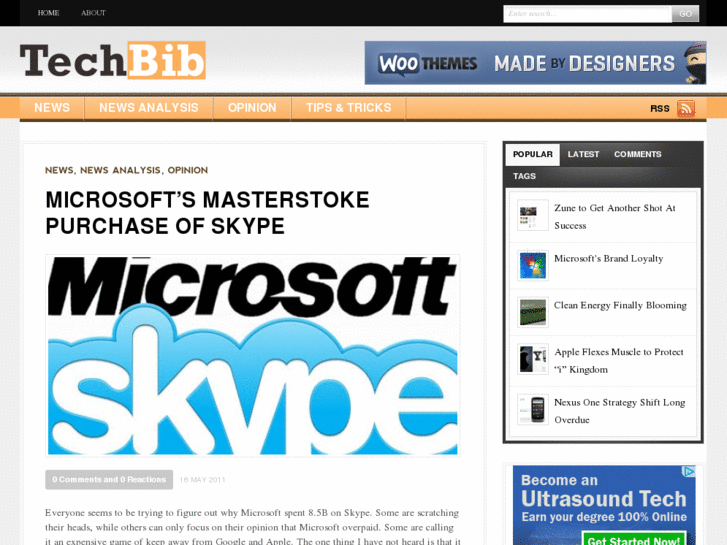Click the Zune article thumbnail
Viewport: 727px width, 545px height.
click(x=533, y=215)
